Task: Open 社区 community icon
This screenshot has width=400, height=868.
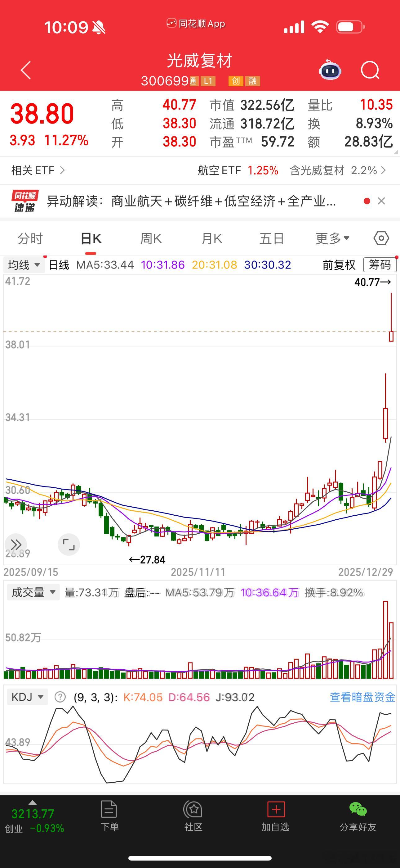Action: [x=193, y=816]
